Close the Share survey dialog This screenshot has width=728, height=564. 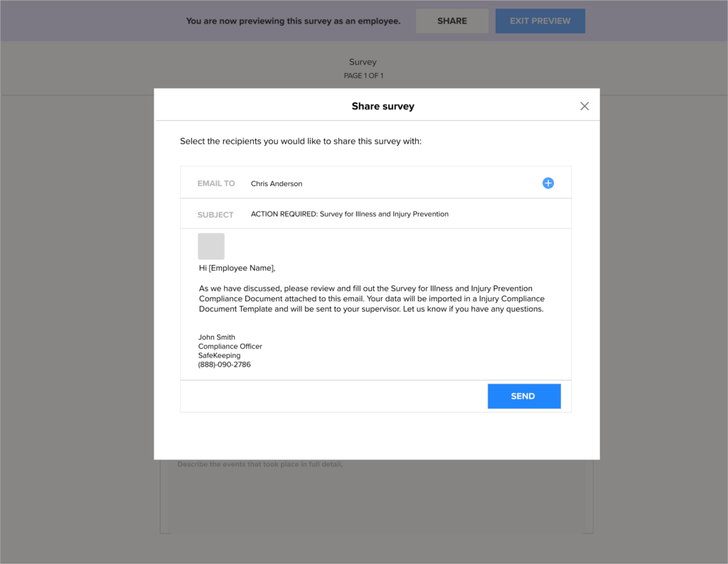(x=584, y=106)
